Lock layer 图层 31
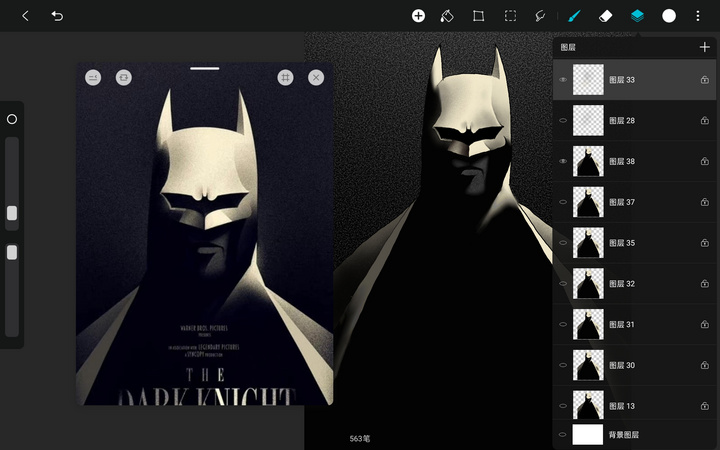Viewport: 720px width, 450px height. pyautogui.click(x=704, y=325)
